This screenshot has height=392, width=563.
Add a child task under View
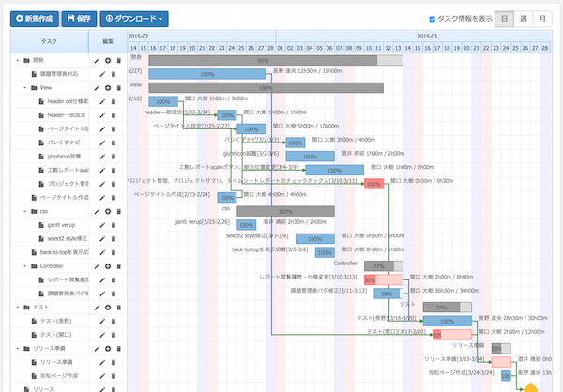pos(107,86)
